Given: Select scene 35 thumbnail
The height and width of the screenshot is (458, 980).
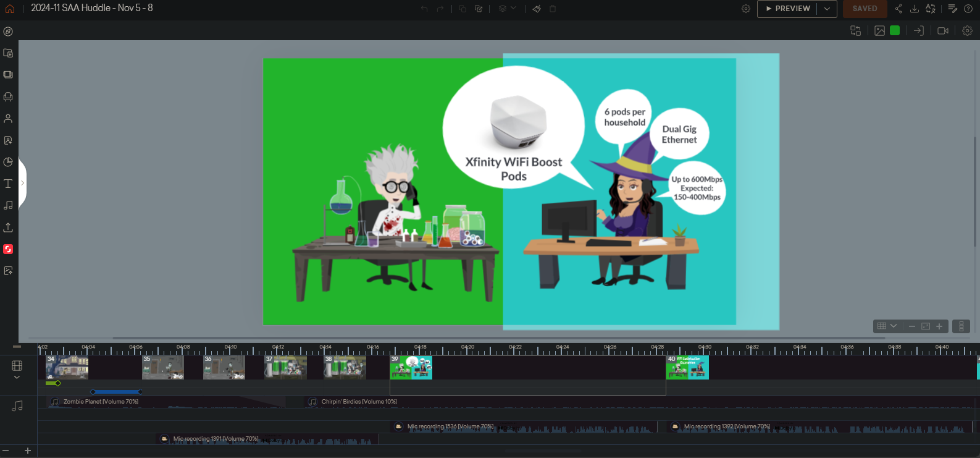Looking at the screenshot, I should [163, 367].
